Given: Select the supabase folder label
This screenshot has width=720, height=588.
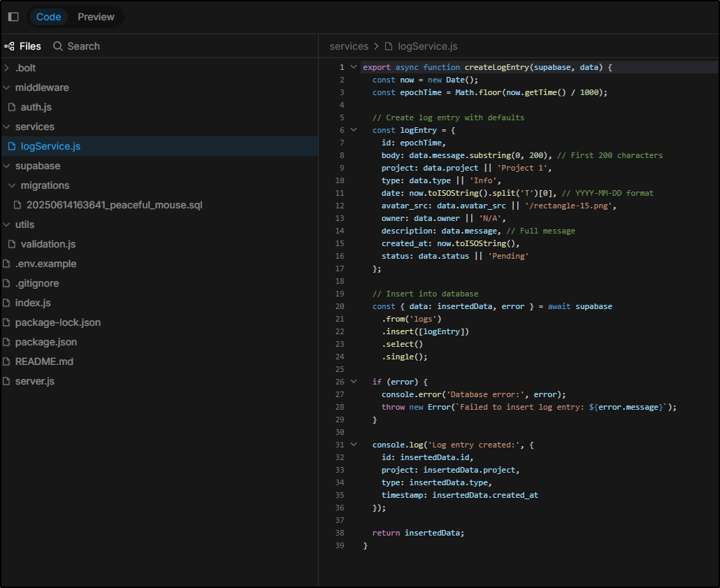Looking at the screenshot, I should click(38, 166).
